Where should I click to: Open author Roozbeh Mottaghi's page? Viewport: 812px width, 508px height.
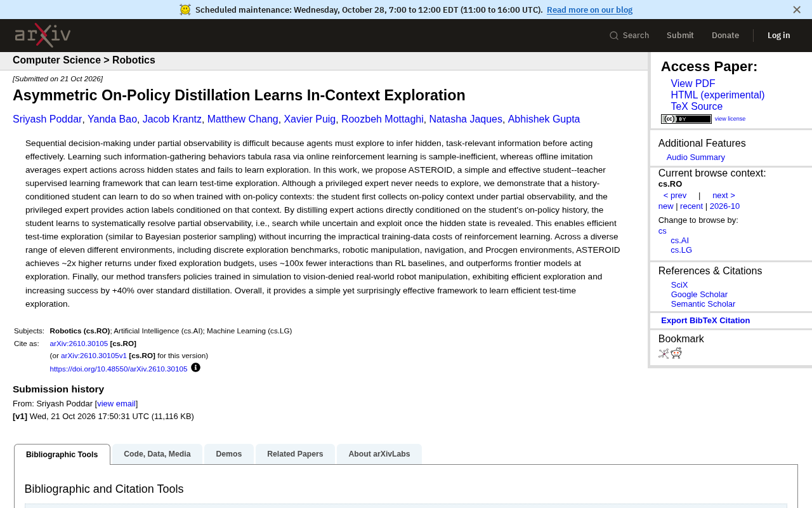pyautogui.click(x=383, y=119)
